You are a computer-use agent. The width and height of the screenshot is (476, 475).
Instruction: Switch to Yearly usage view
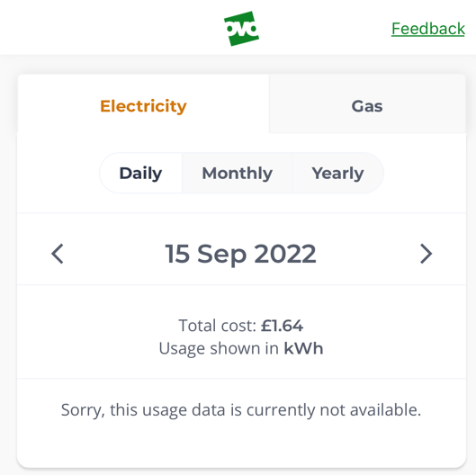pyautogui.click(x=337, y=173)
